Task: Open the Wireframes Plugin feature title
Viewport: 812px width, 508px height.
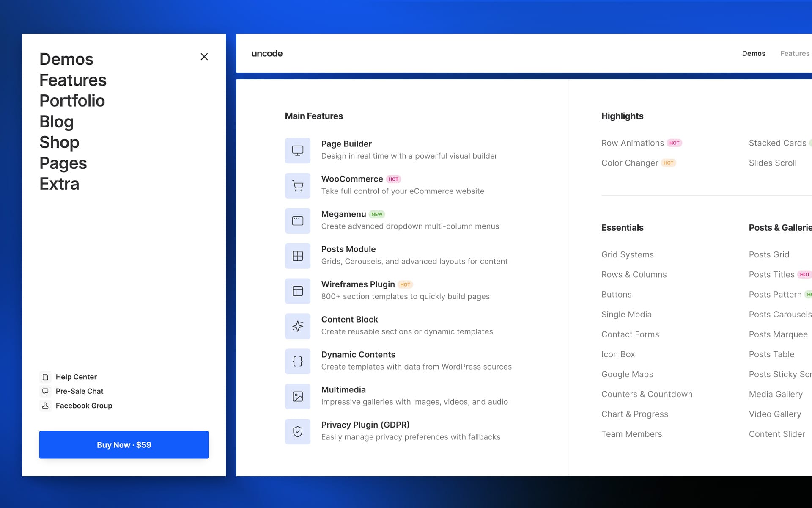Action: click(x=358, y=284)
